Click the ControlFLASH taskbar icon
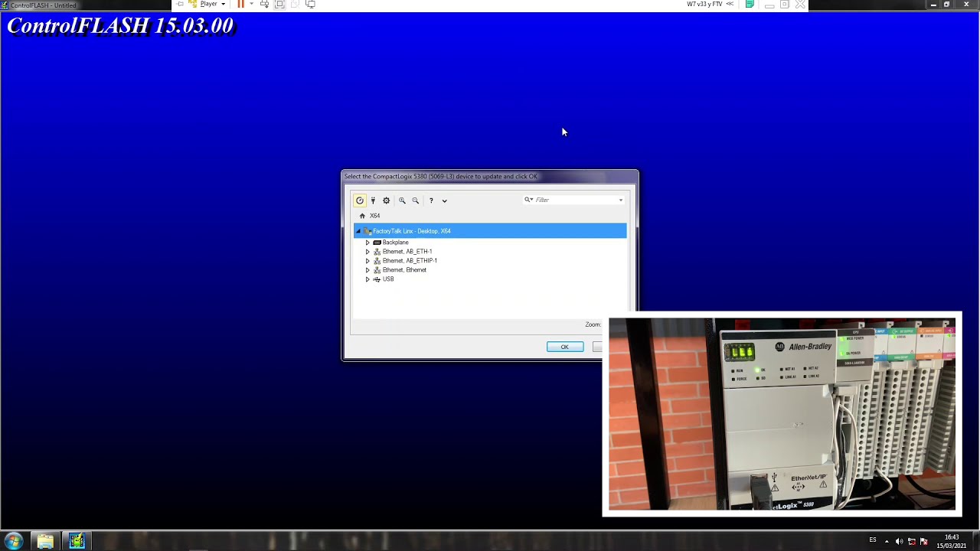Viewport: 980px width, 551px height. pos(77,542)
